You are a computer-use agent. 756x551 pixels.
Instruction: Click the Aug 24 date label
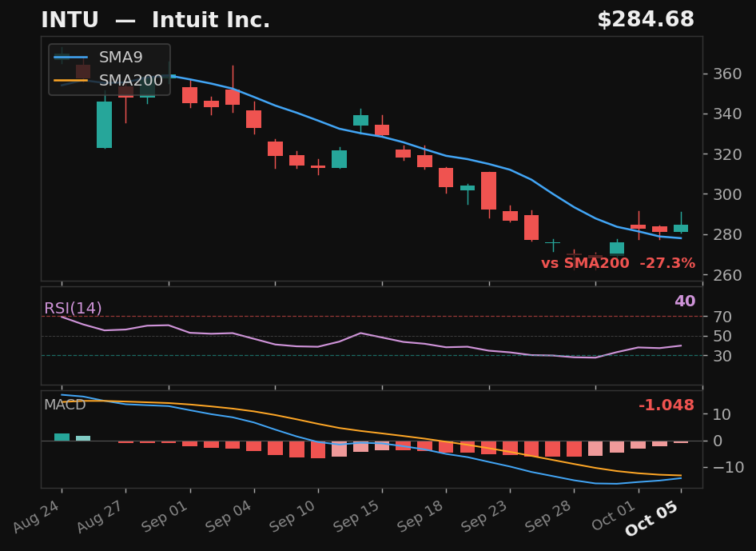[36, 517]
